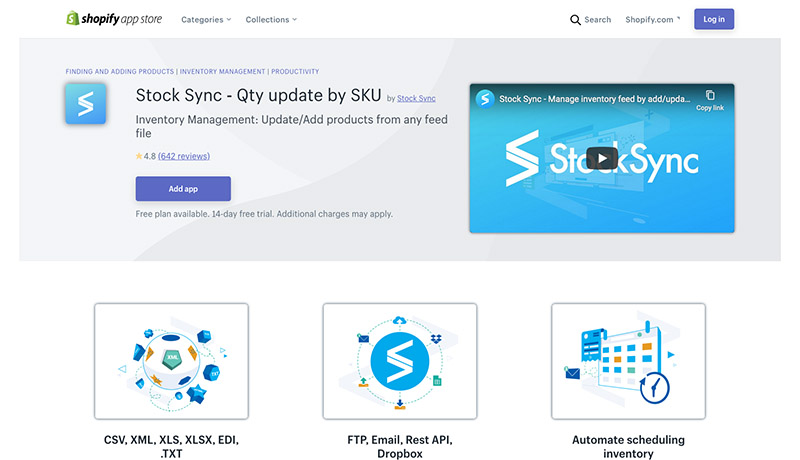
Task: Go to Inventory Management category
Action: click(222, 72)
